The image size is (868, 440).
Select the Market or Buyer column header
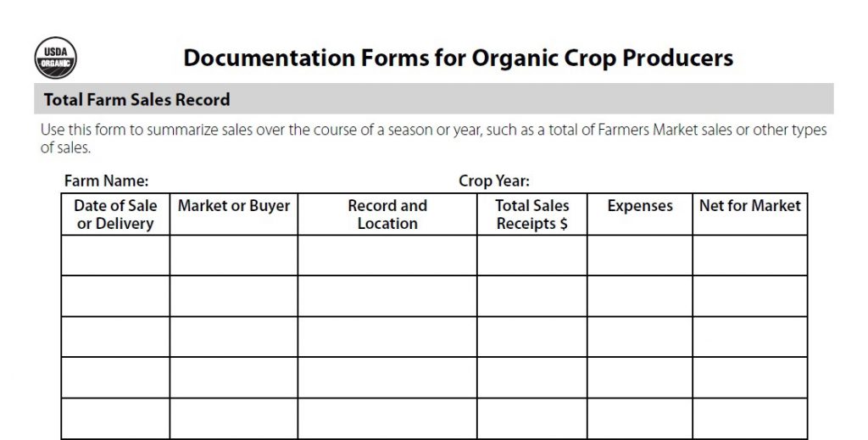[x=233, y=206]
